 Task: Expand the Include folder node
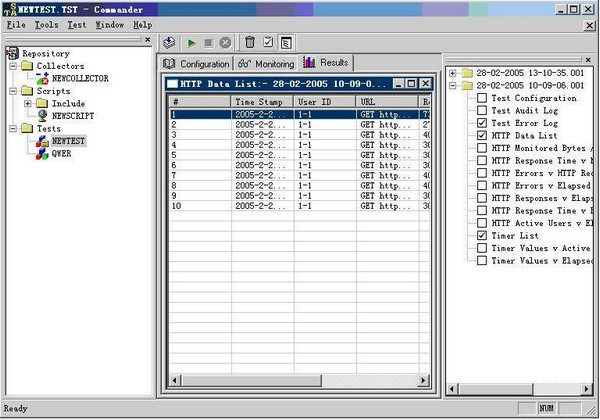tap(28, 103)
